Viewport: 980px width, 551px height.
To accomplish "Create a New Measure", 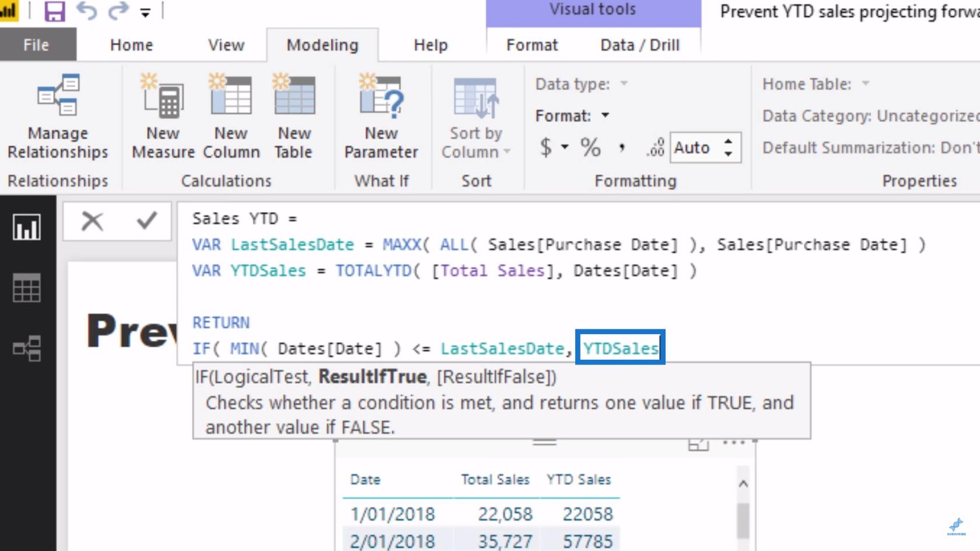I will tap(163, 117).
